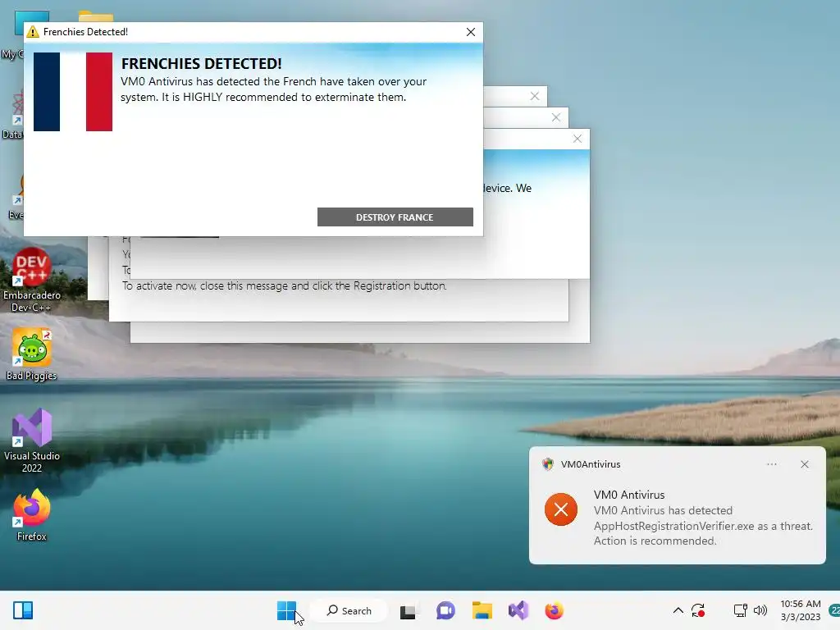Viewport: 840px width, 630px height.
Task: Close the middle stacked background dialog
Action: click(556, 117)
